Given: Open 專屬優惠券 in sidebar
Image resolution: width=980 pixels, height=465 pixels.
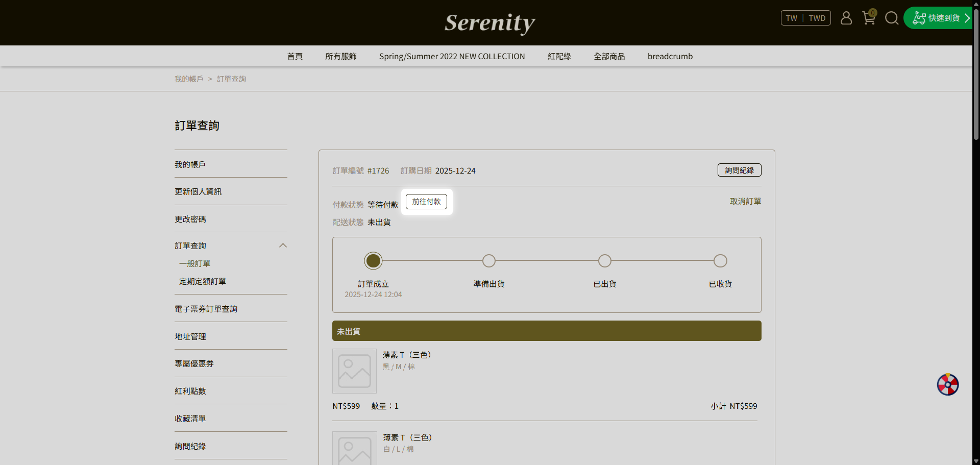Looking at the screenshot, I should point(194,363).
